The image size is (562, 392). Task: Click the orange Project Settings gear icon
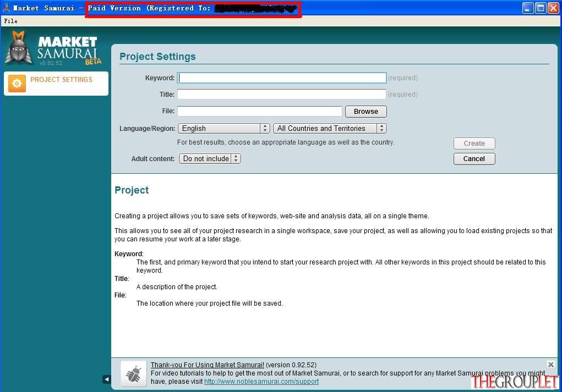pos(17,84)
